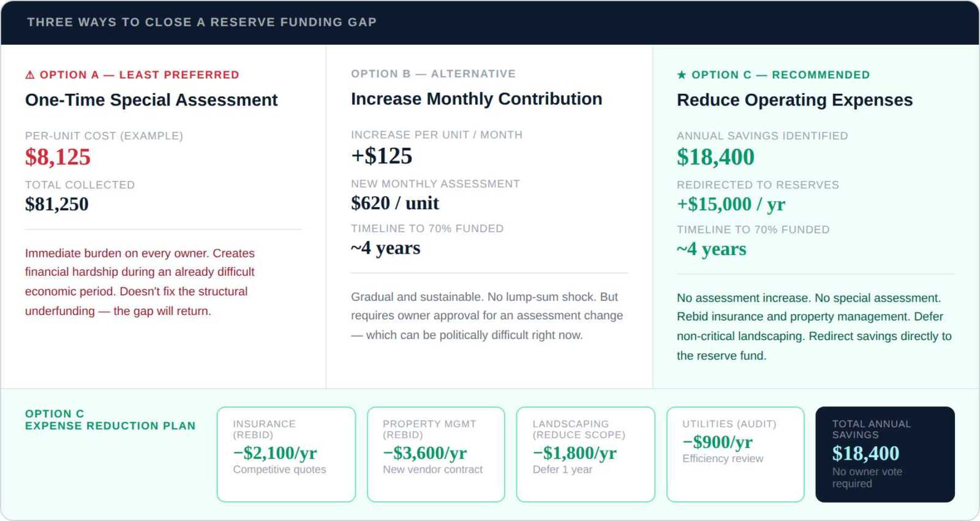The image size is (980, 521).
Task: Click the warning triangle icon beside Option A
Action: (29, 75)
